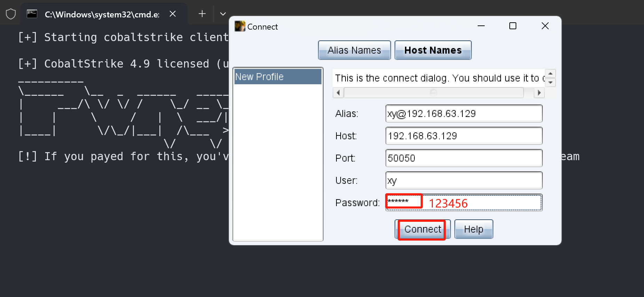
Task: Open the Help button in Connect dialog
Action: 474,229
